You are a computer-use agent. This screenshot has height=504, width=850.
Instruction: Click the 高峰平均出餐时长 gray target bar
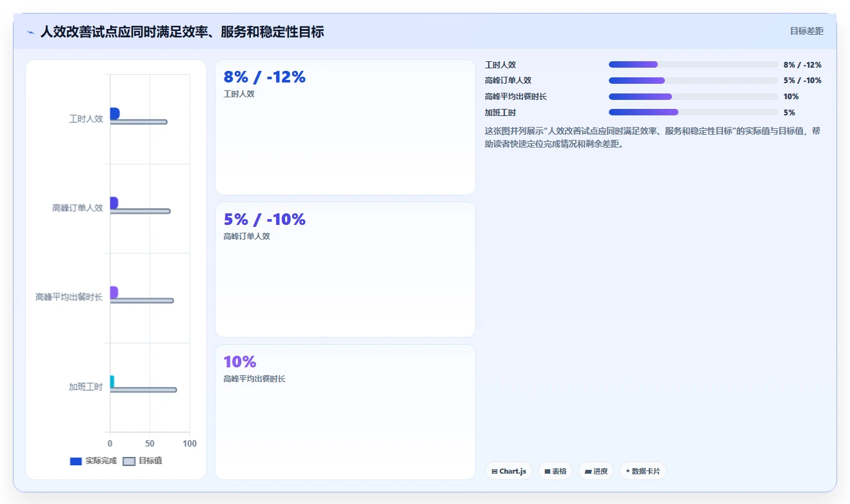(x=142, y=300)
